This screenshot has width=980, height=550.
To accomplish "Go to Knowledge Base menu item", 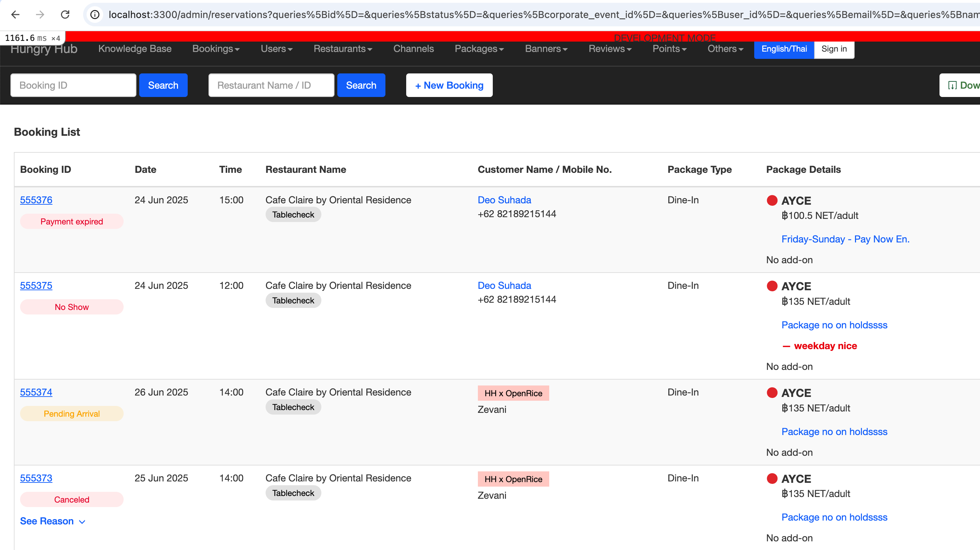I will click(x=135, y=49).
